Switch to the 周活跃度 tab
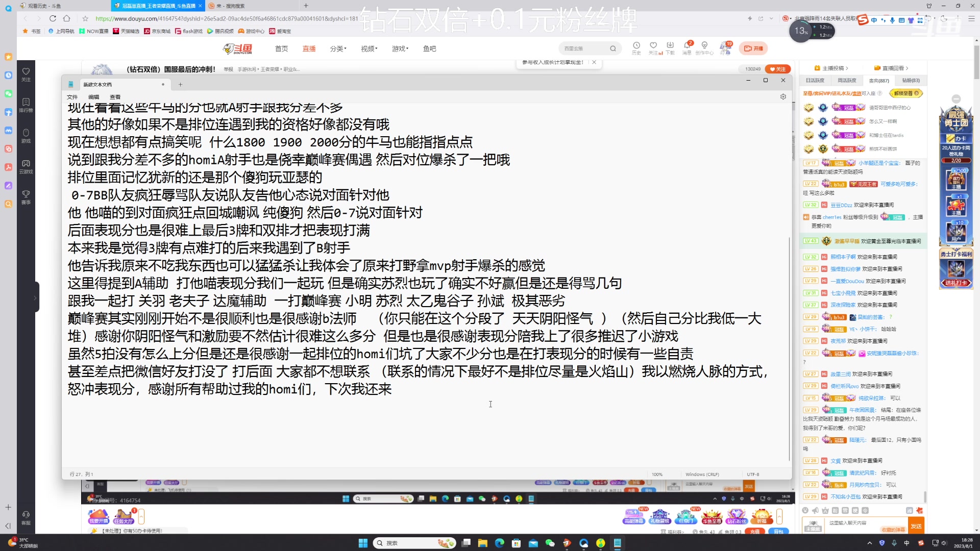The image size is (980, 551). point(847,81)
